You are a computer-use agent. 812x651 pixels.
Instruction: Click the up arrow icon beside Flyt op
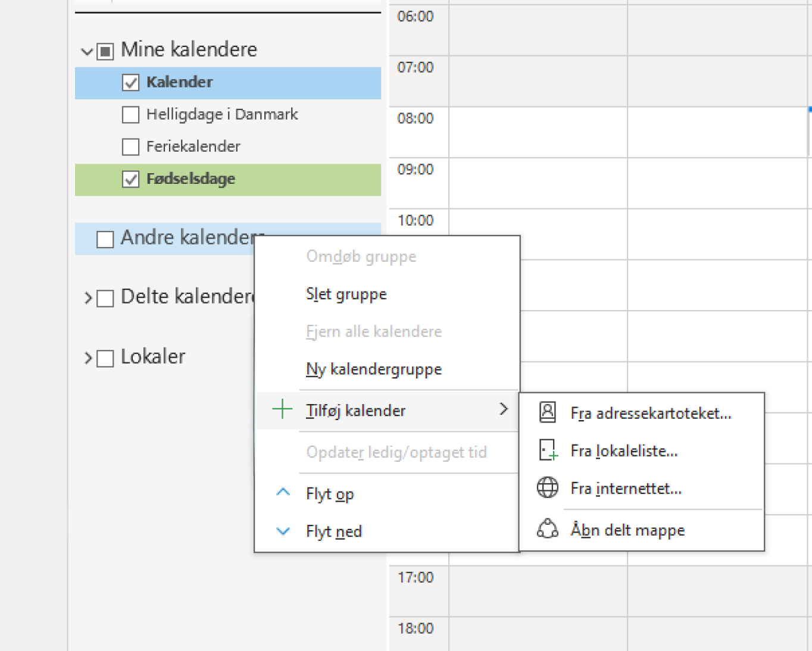pyautogui.click(x=283, y=493)
